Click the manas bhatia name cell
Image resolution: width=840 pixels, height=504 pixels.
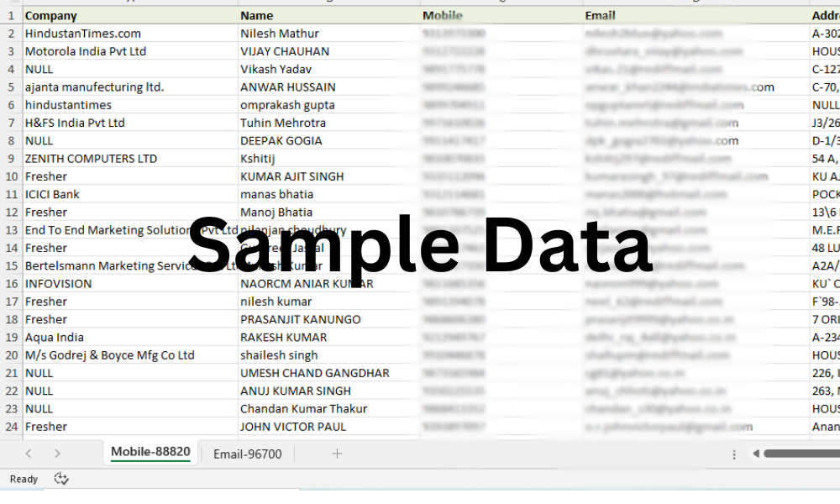point(329,194)
